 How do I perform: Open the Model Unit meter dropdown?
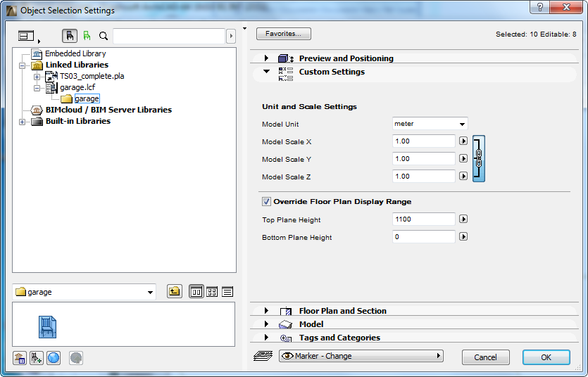click(x=430, y=124)
